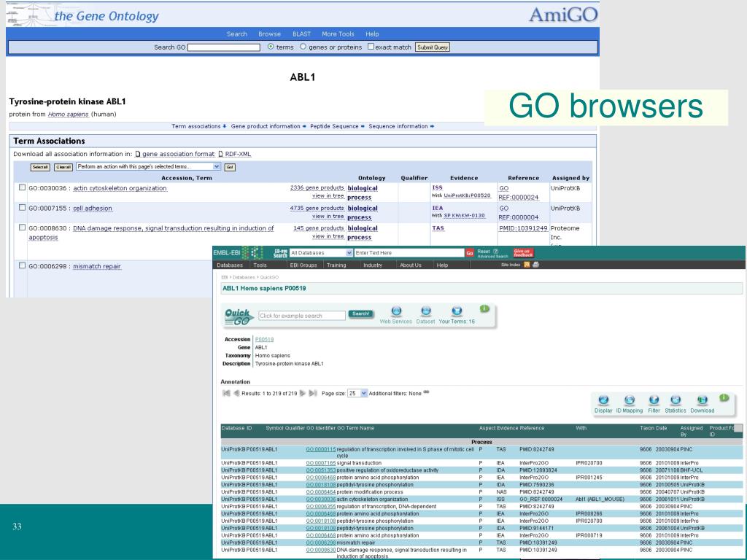Click green info icon next to Download

coord(724,397)
